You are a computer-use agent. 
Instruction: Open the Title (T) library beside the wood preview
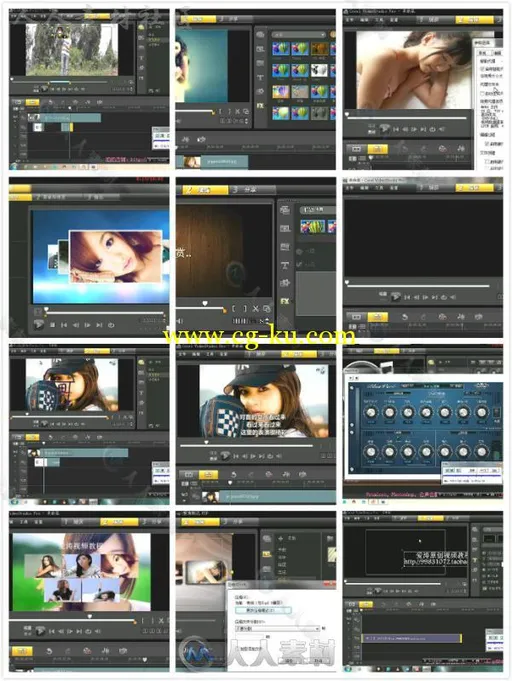point(285,265)
